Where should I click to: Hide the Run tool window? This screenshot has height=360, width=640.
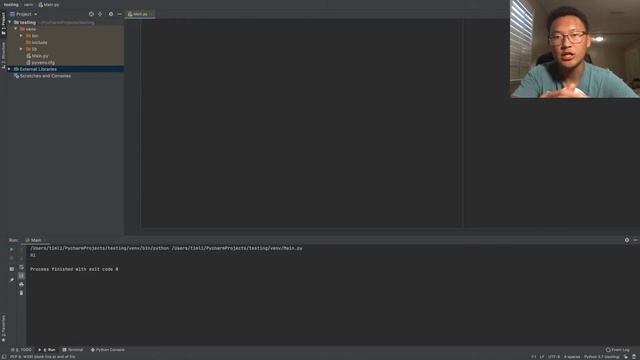(636, 240)
